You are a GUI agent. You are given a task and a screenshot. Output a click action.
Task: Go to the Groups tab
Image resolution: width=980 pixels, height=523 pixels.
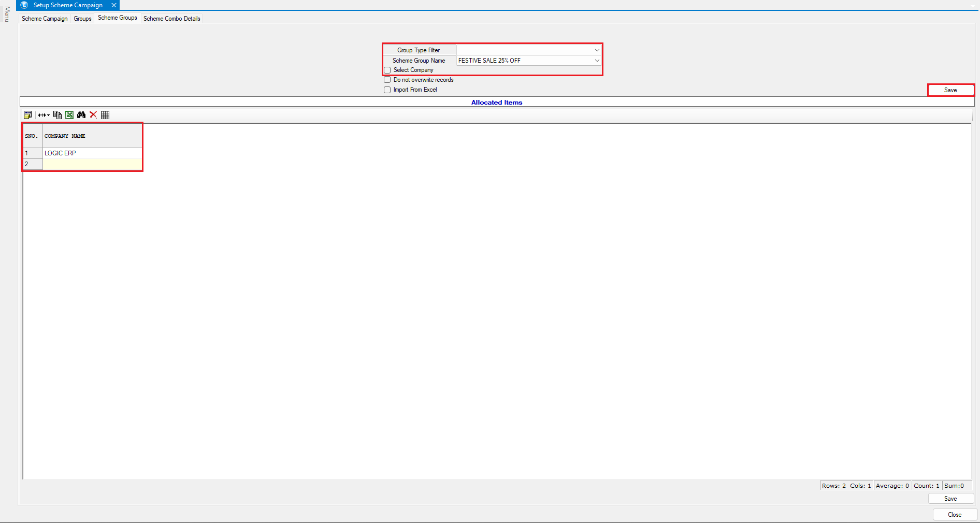tap(82, 19)
